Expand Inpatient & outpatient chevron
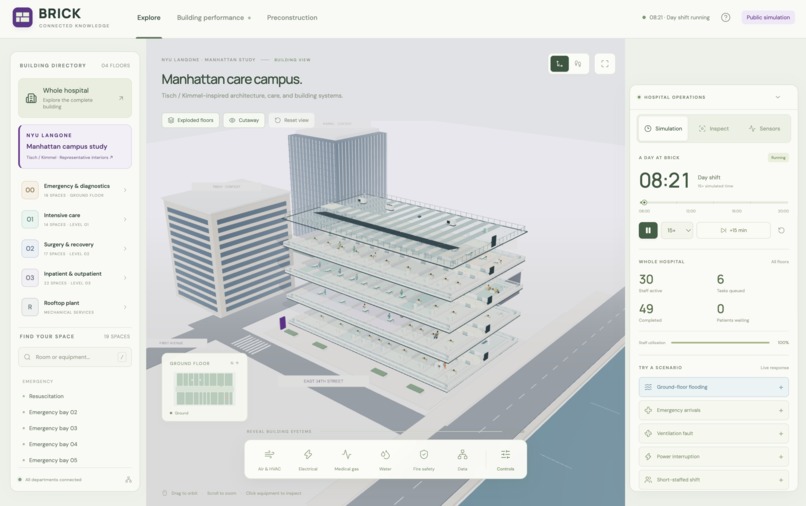 [x=125, y=278]
